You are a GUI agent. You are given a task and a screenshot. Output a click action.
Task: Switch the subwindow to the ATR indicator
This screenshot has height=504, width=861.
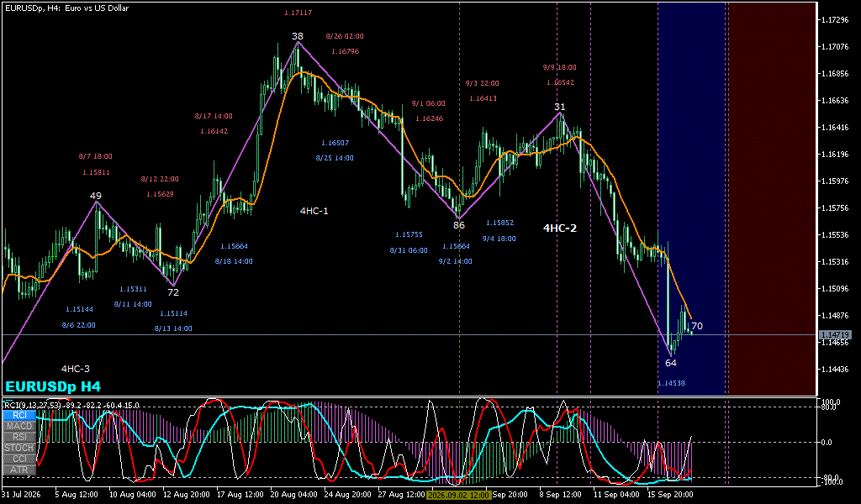(x=20, y=470)
